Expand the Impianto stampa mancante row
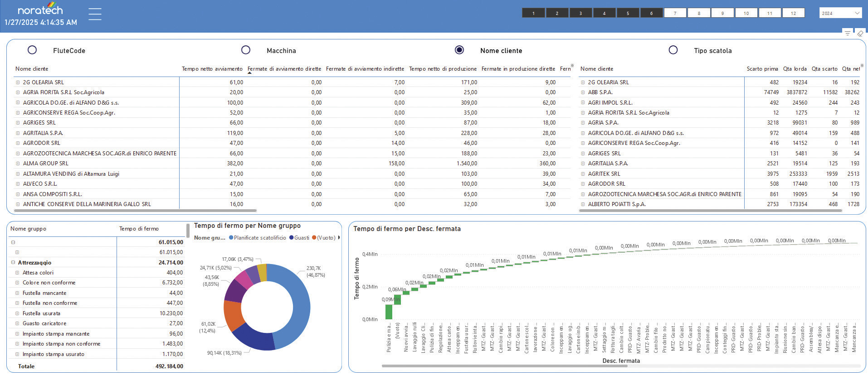 17,334
